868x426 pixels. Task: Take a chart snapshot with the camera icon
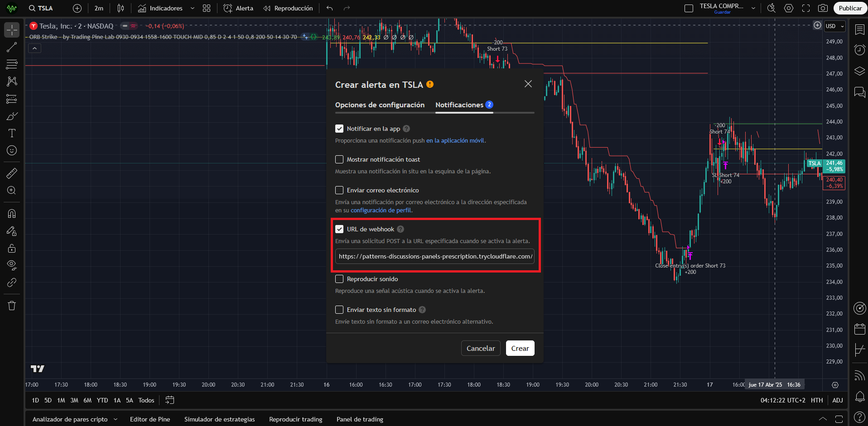tap(824, 8)
